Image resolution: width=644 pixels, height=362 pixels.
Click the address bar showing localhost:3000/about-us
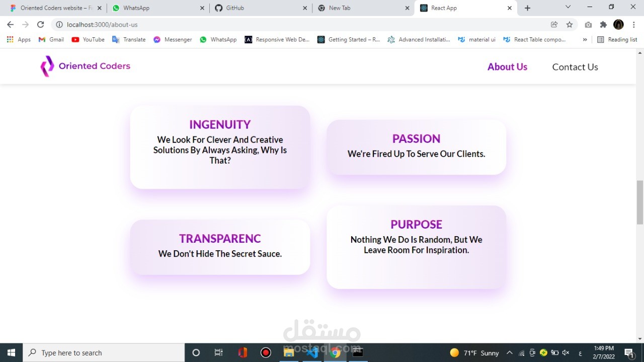[302, 24]
